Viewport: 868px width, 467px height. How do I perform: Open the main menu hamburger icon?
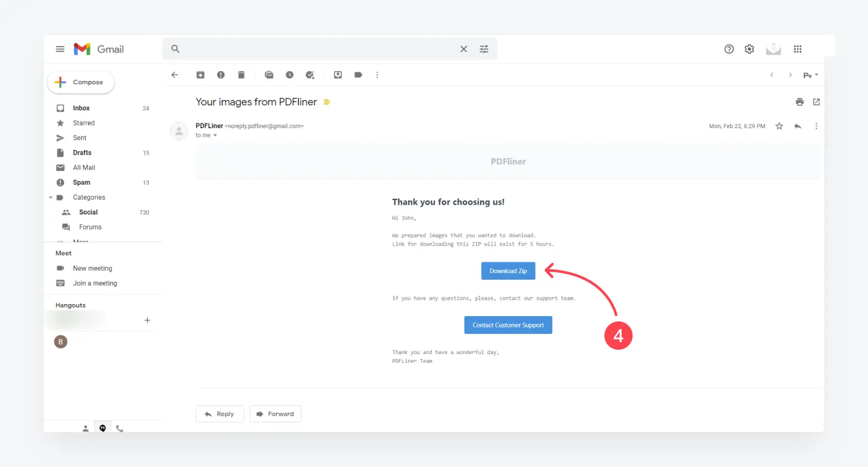[60, 49]
